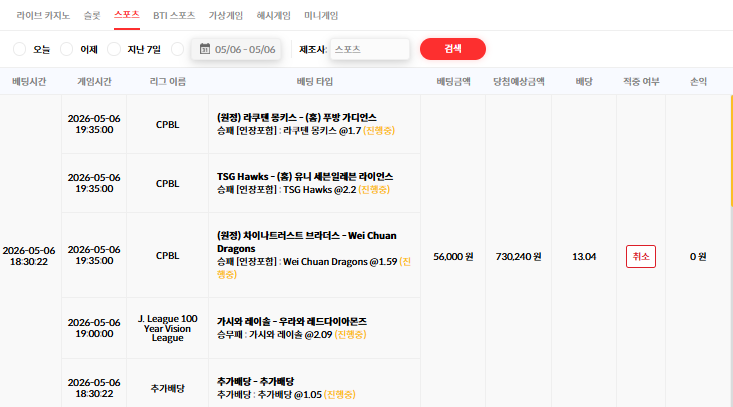Click the calendar icon in date field
The height and width of the screenshot is (407, 733).
[x=205, y=49]
